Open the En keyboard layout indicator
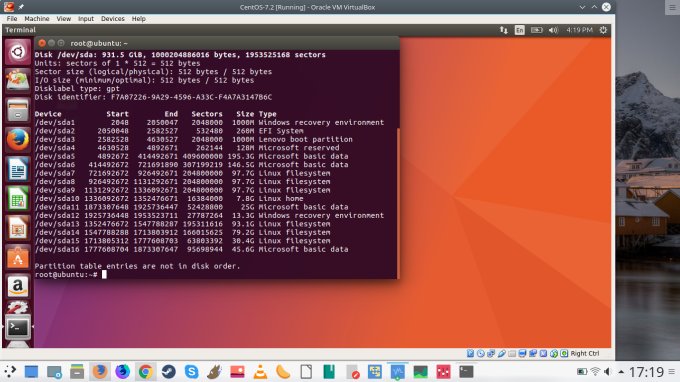This screenshot has width=680, height=382. pos(520,30)
